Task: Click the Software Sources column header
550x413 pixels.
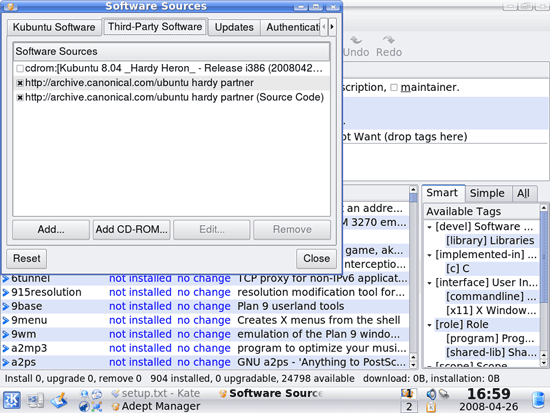Action: (x=171, y=52)
